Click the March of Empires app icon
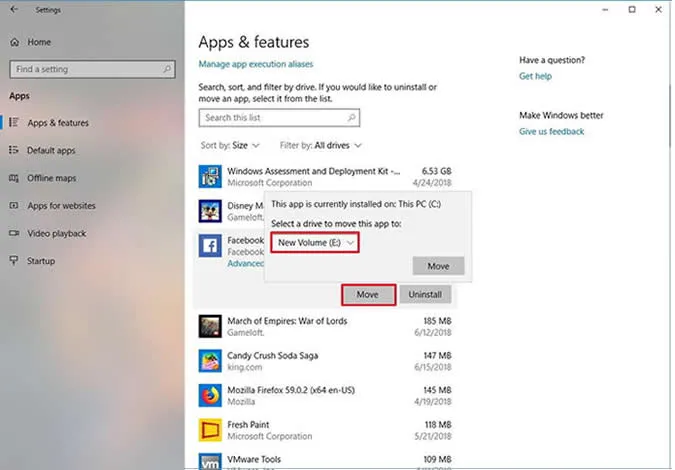This screenshot has height=470, width=675. [x=210, y=326]
